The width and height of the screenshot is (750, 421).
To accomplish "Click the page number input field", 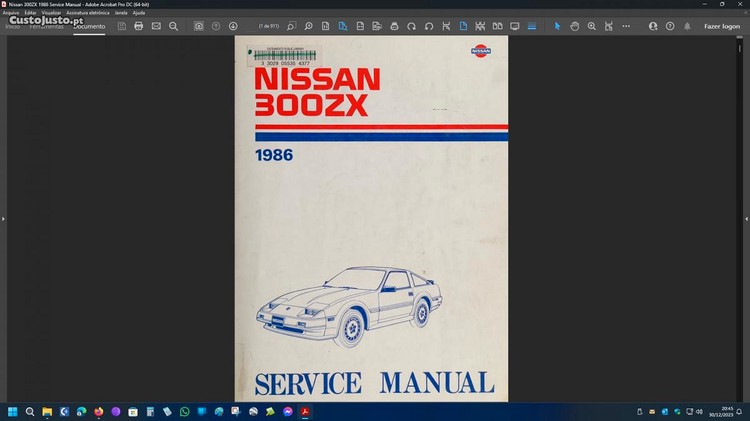I will coord(270,26).
